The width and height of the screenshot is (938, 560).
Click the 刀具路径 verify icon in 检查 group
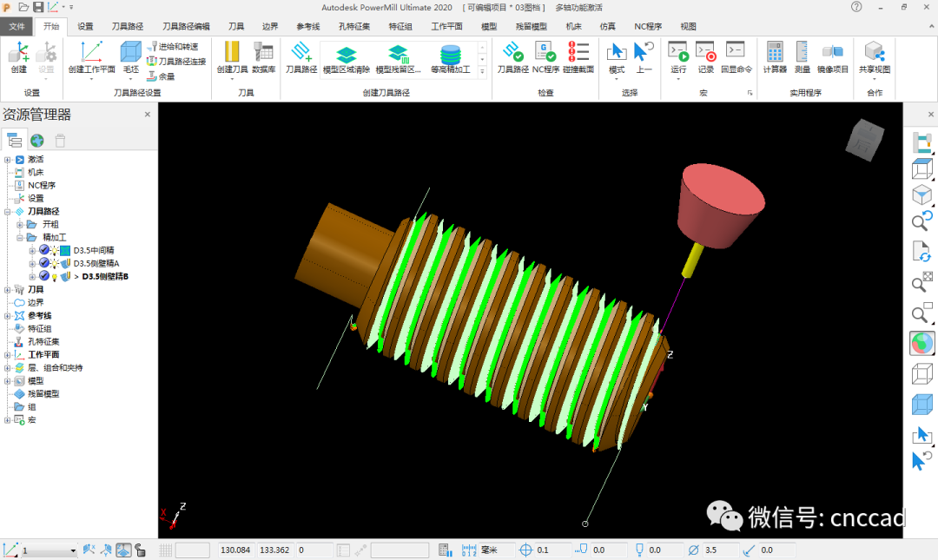pyautogui.click(x=512, y=57)
